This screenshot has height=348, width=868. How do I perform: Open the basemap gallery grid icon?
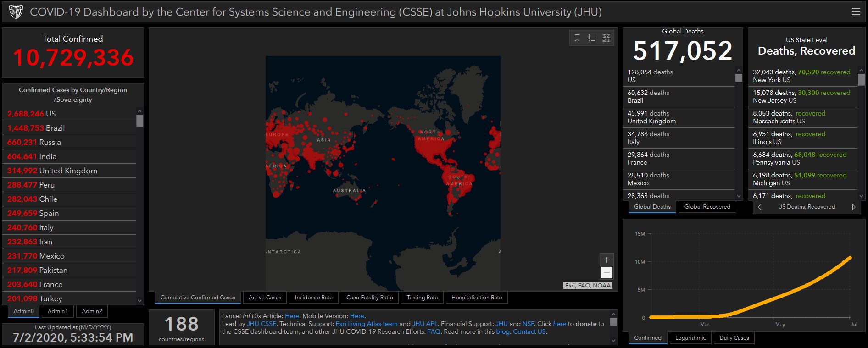tap(606, 38)
